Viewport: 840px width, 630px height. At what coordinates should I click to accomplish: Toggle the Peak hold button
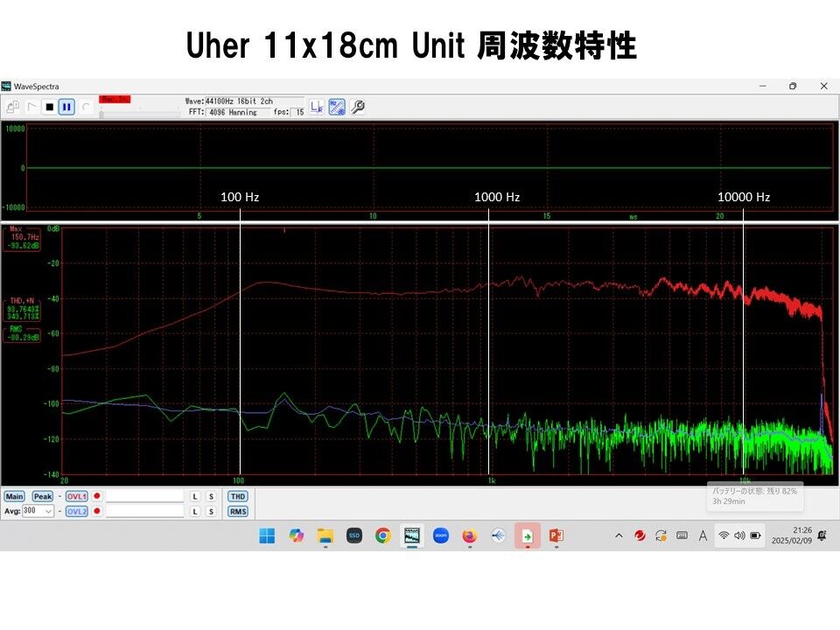[43, 497]
